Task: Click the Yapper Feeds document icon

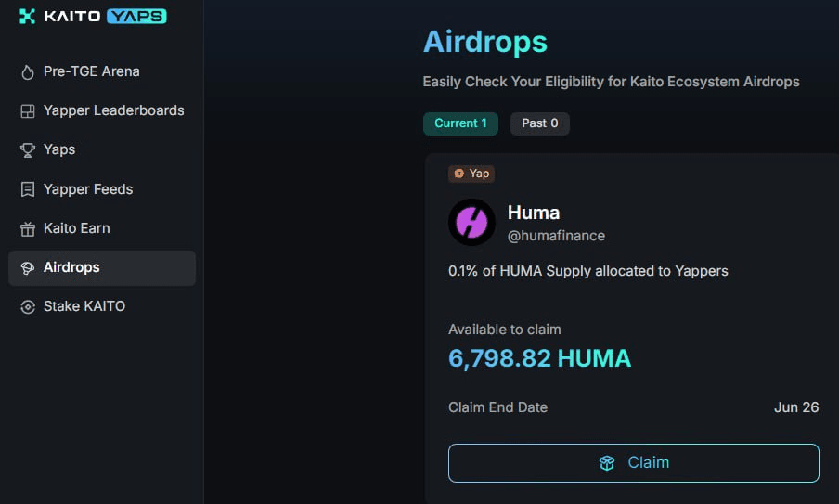Action: click(27, 189)
